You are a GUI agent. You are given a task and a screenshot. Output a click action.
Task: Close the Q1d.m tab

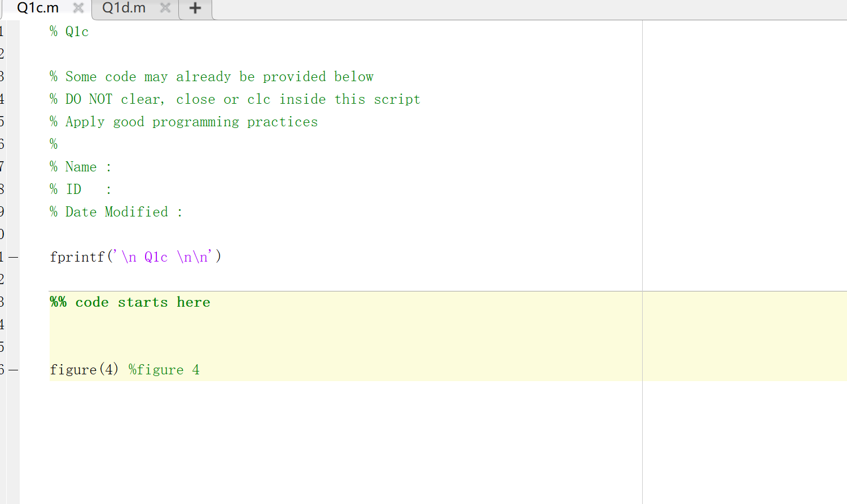click(165, 8)
